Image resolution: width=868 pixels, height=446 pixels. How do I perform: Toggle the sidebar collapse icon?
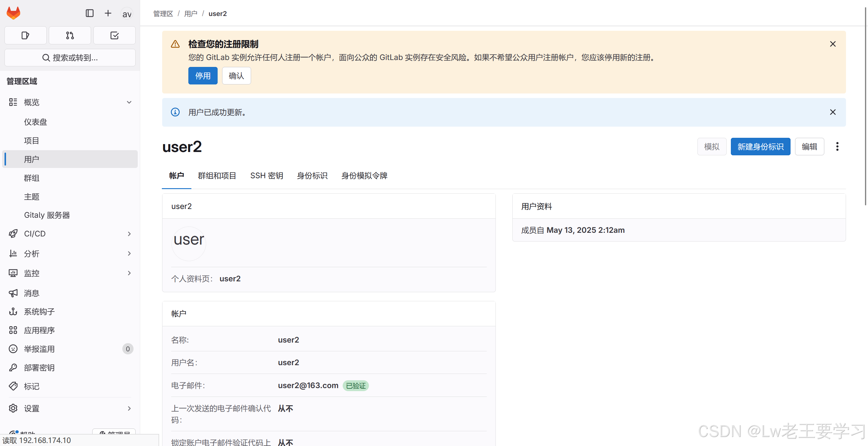[89, 13]
